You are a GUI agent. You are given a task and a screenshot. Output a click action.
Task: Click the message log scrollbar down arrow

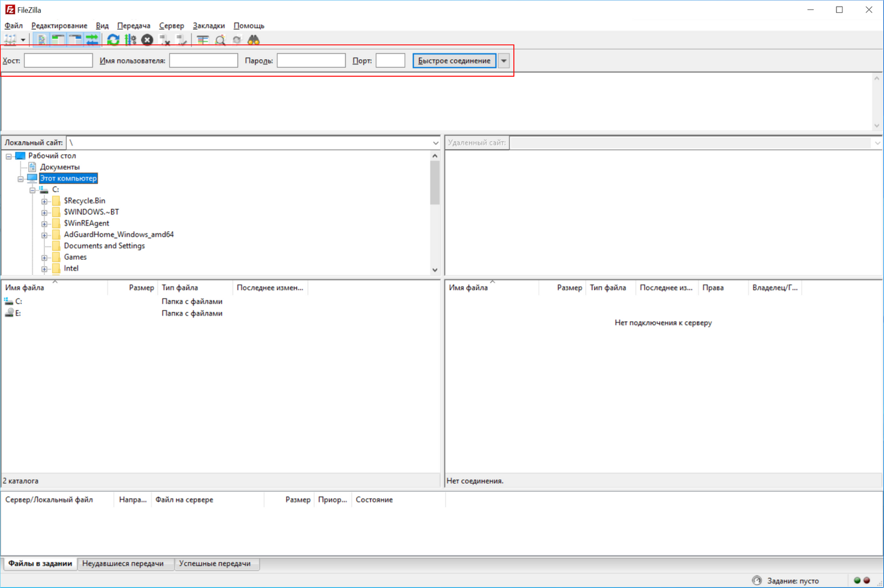[877, 126]
